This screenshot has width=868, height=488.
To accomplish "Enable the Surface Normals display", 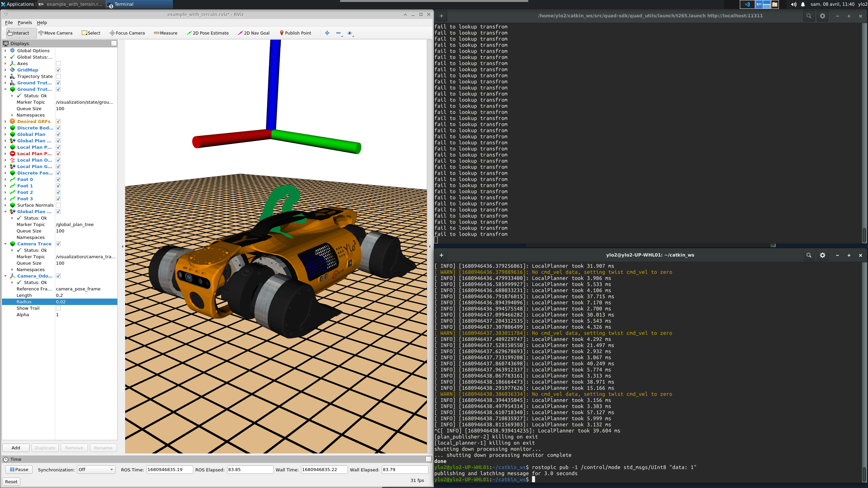I will coord(58,205).
